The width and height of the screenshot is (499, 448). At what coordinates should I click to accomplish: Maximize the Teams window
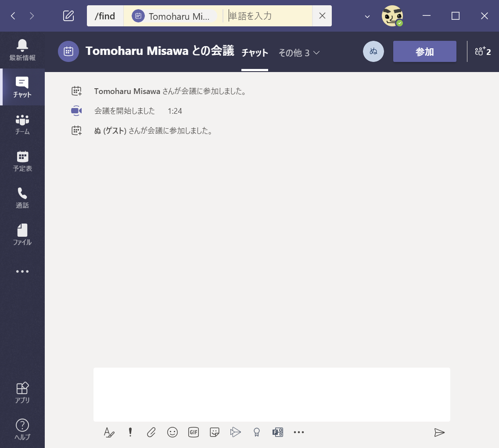pyautogui.click(x=456, y=16)
